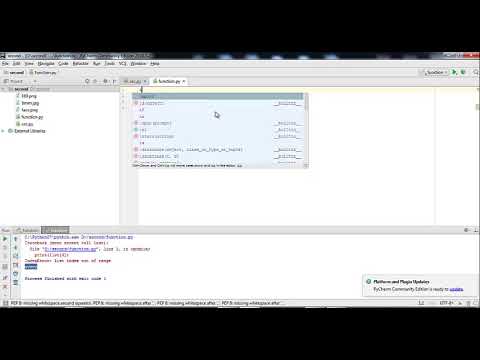The width and height of the screenshot is (480, 360).
Task: Click the print icon in console toolbar
Action: (15, 265)
